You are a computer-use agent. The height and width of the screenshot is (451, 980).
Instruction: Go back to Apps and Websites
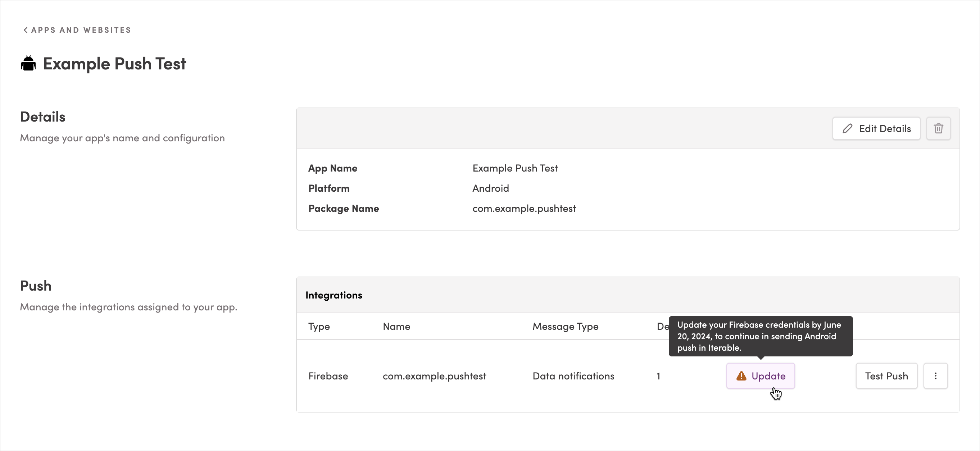77,30
